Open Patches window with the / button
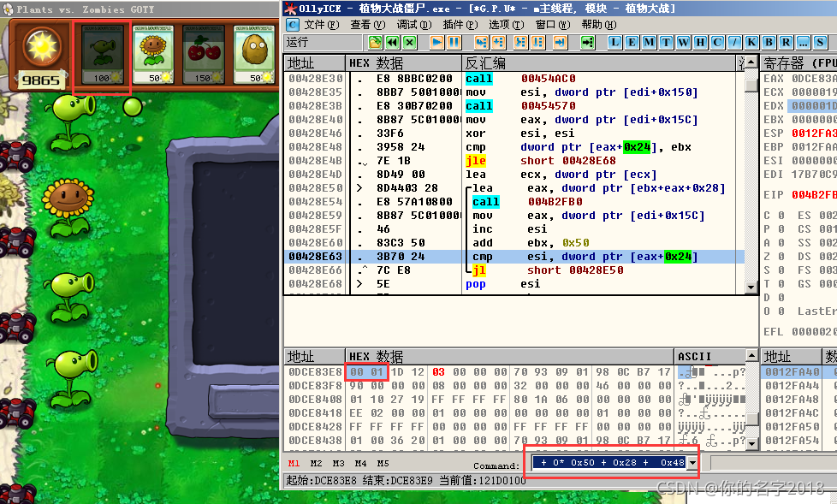The height and width of the screenshot is (504, 837). click(734, 42)
